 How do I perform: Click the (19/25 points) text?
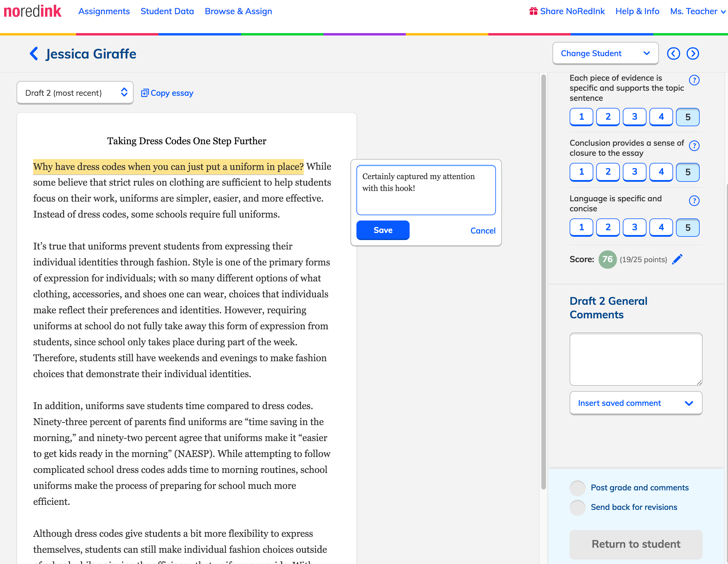[x=643, y=260]
